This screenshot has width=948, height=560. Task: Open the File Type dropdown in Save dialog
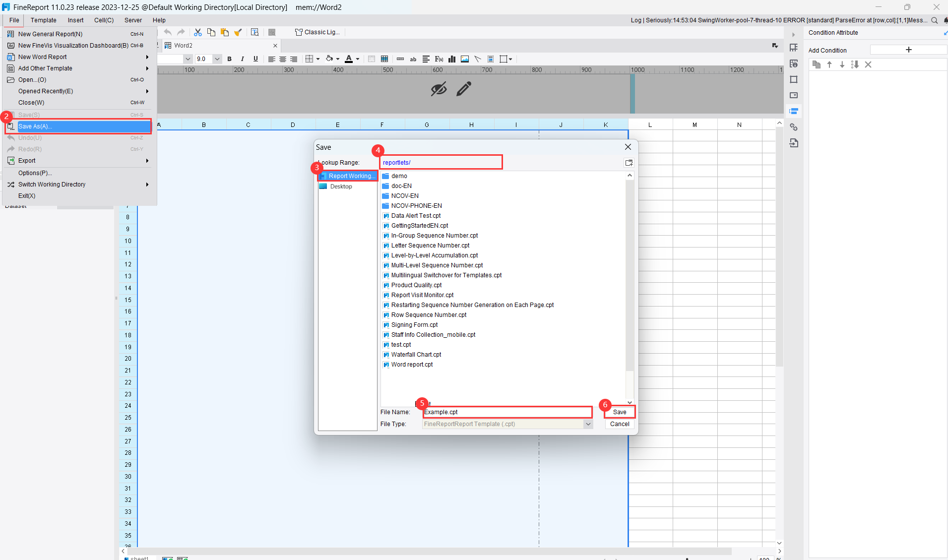(588, 424)
